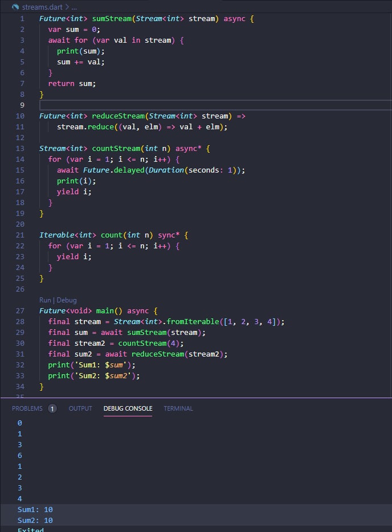The image size is (392, 532).
Task: Click the console output value 6
Action: coord(20,456)
